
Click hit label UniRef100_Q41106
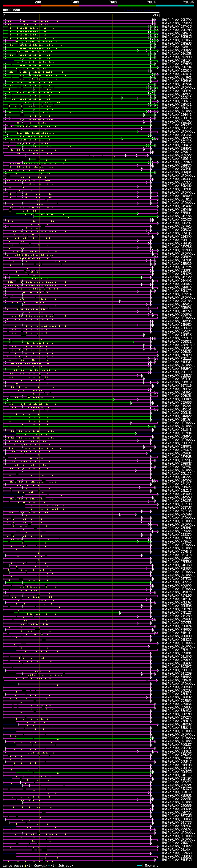coord(177,216)
